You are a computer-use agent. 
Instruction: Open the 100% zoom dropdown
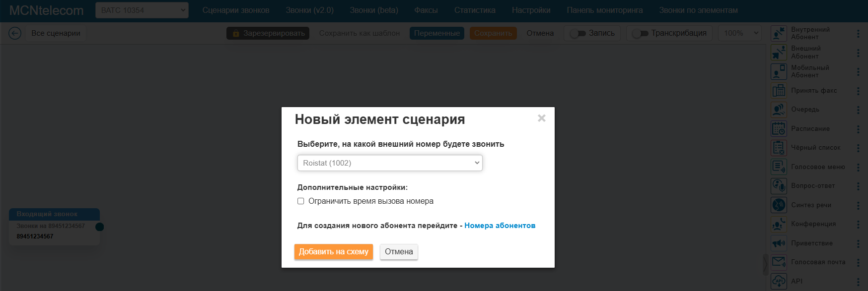740,33
